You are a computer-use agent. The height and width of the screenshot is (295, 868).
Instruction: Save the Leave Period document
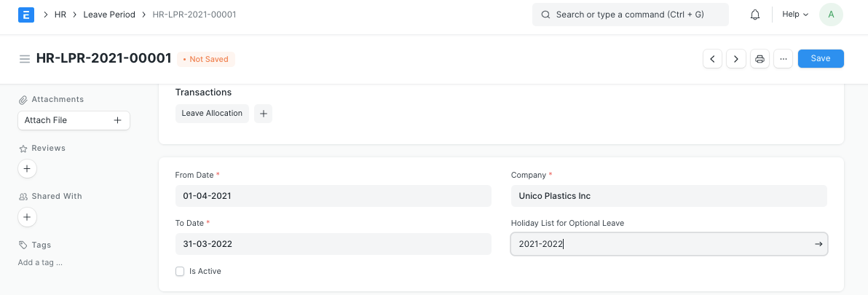821,59
